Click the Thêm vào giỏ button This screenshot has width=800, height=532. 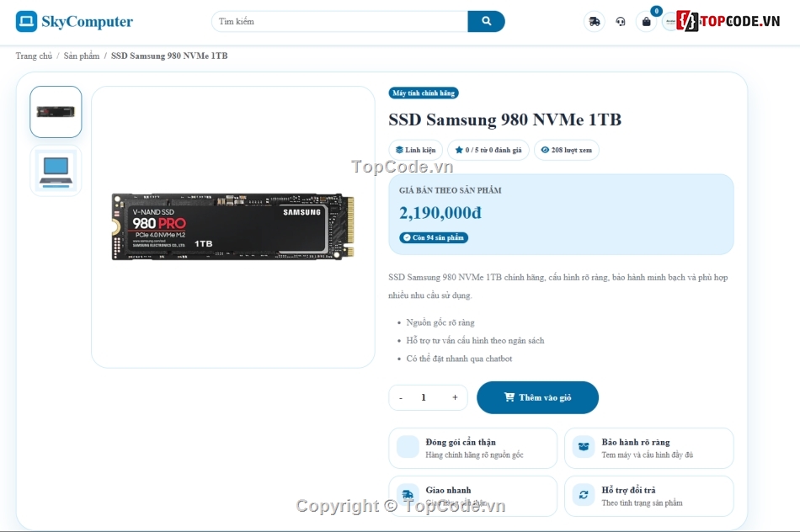[538, 397]
